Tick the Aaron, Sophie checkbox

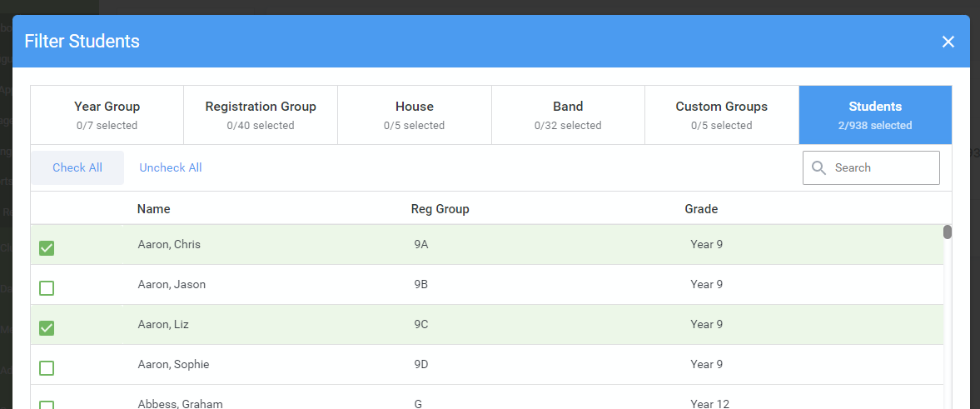coord(47,367)
